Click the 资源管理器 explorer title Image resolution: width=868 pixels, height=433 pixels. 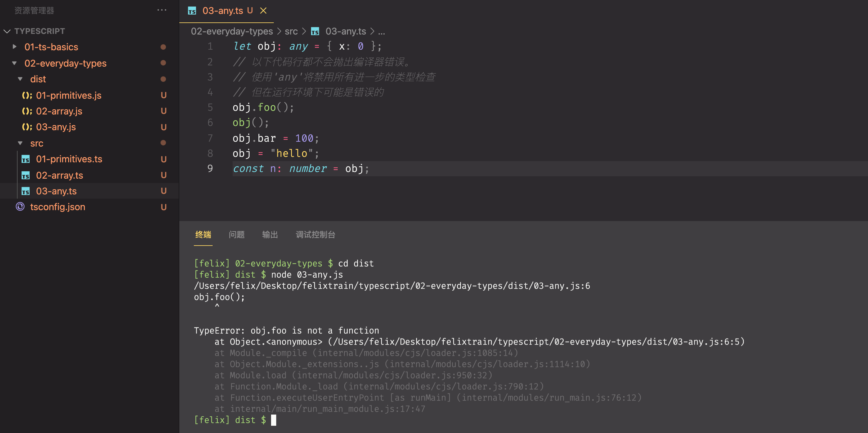click(34, 10)
